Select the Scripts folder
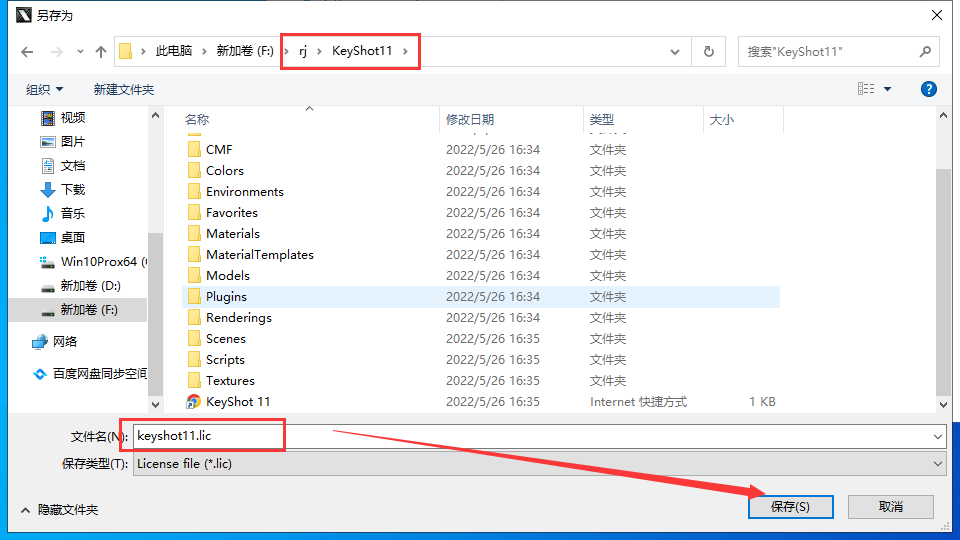The height and width of the screenshot is (540, 960). 225,359
